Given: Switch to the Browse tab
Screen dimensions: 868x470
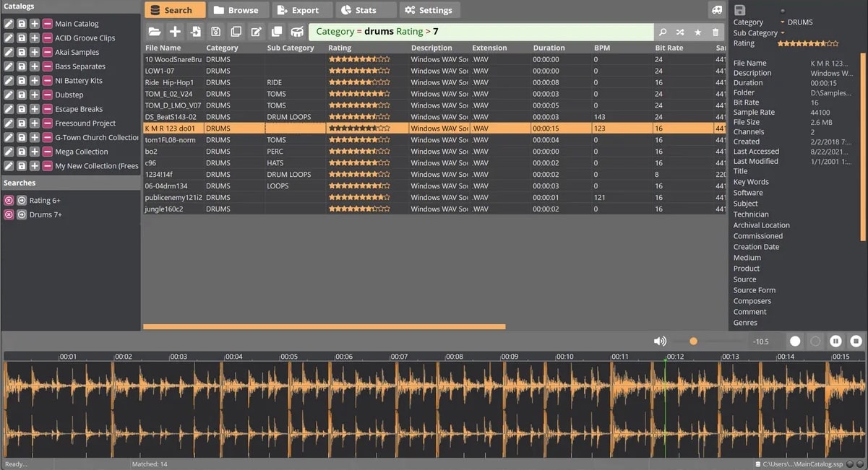Looking at the screenshot, I should (x=239, y=10).
